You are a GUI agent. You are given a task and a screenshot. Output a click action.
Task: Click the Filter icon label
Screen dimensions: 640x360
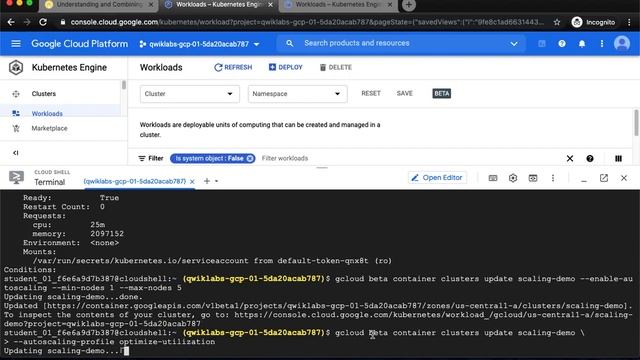tap(151, 158)
